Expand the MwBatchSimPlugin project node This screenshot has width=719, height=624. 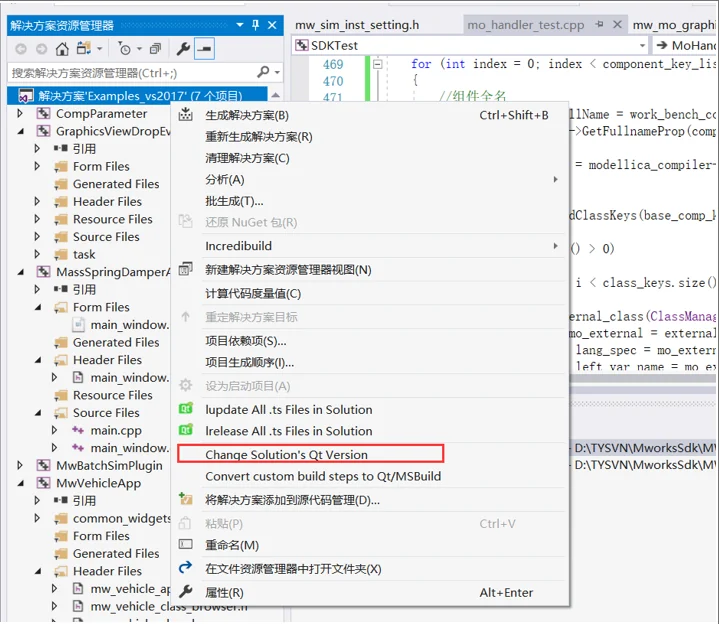20,465
